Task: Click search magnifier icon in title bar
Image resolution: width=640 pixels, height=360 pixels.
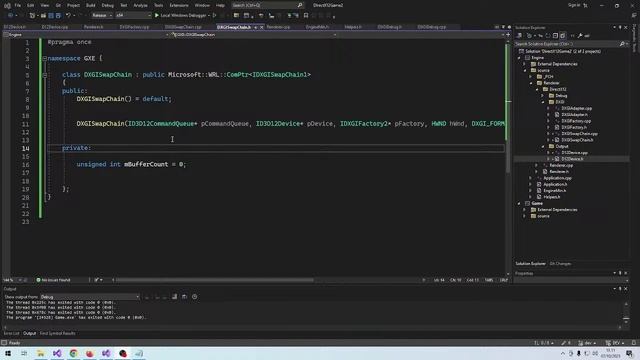Action: tap(300, 5)
